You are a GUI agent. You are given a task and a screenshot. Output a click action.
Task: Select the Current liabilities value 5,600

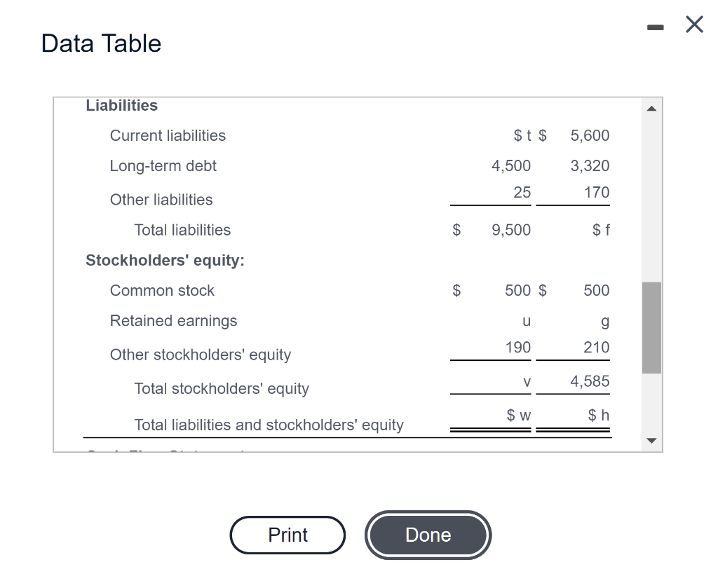pyautogui.click(x=590, y=135)
